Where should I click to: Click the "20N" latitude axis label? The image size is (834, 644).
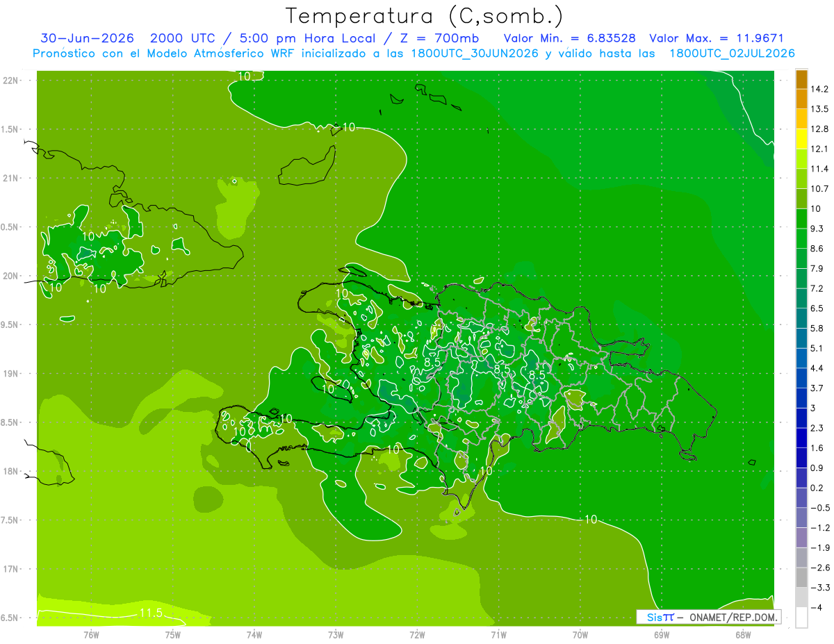tap(12, 276)
